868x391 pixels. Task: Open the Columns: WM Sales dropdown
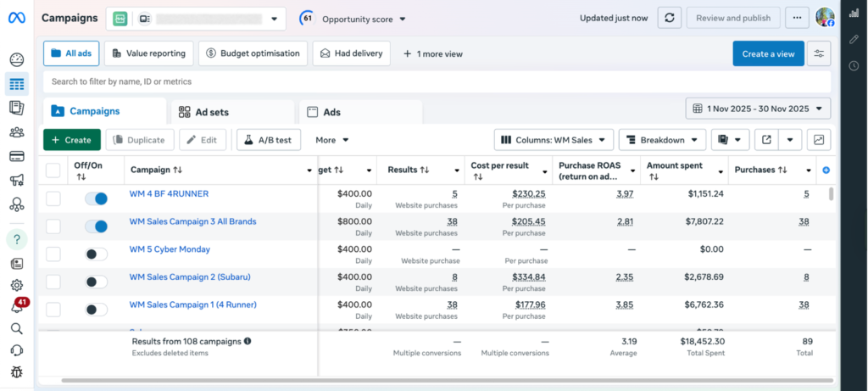coord(554,140)
